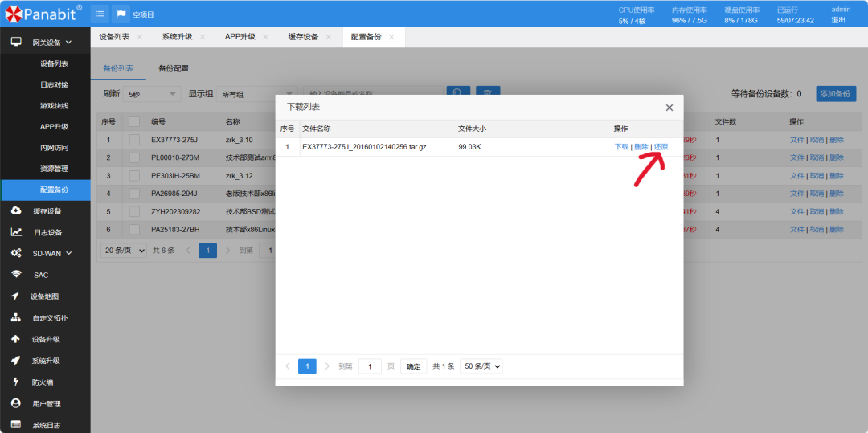Toggle the select-all checkbox in table header
This screenshot has height=433, width=868.
point(134,121)
